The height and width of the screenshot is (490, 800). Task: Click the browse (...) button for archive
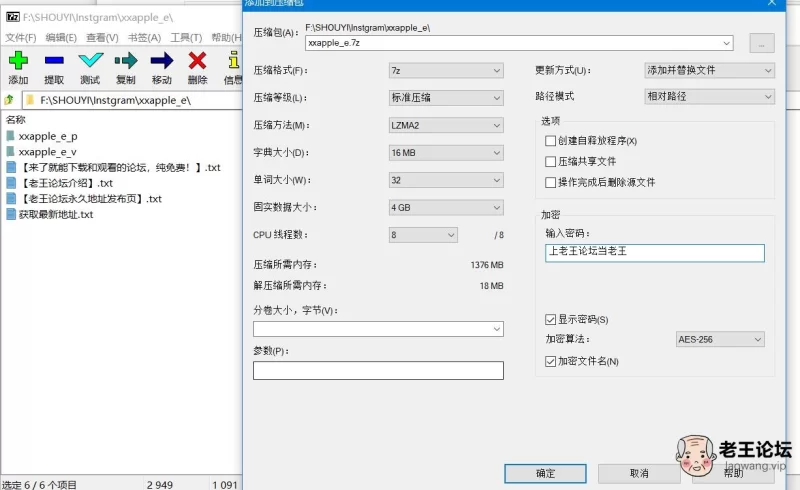[x=762, y=43]
